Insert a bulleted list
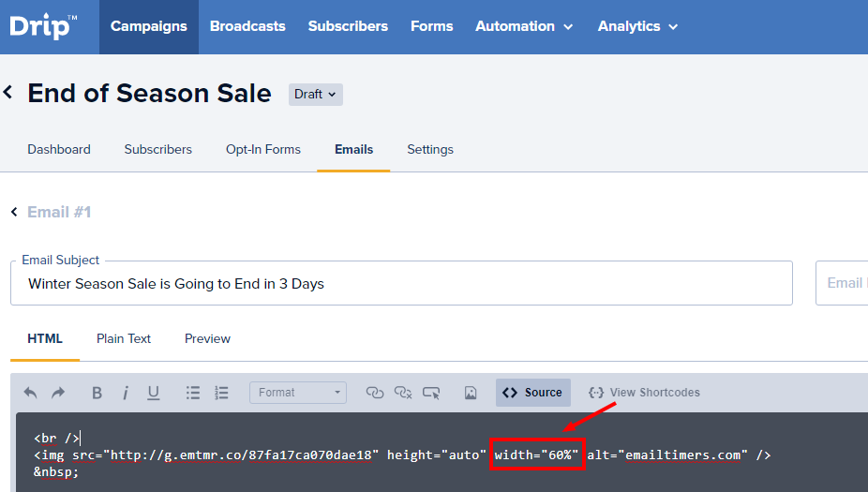Viewport: 868px width, 492px height. tap(193, 393)
